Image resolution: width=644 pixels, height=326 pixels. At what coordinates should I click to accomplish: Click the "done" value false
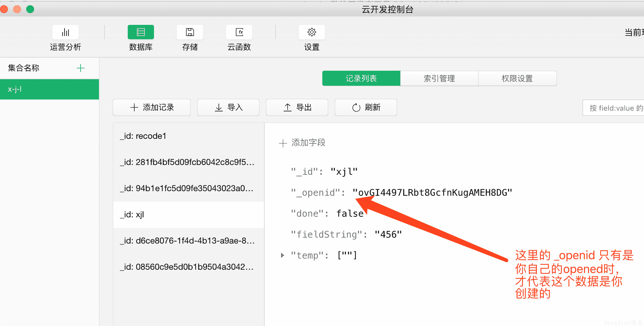350,213
